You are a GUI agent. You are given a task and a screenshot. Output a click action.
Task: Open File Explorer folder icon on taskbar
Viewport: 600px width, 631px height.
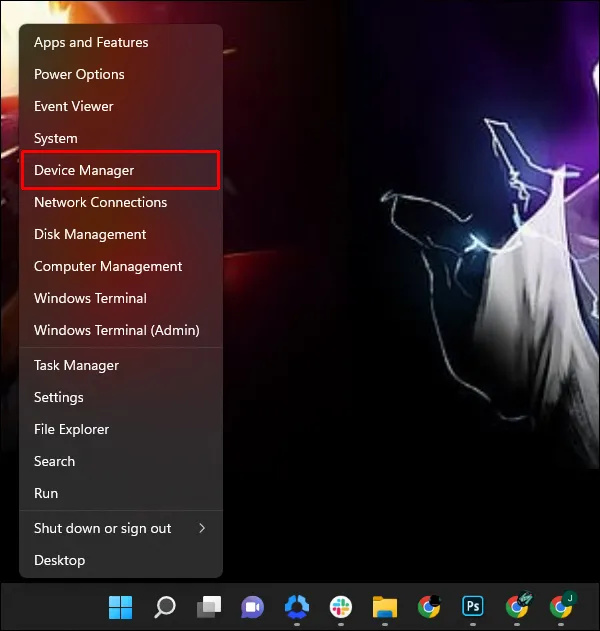click(385, 607)
